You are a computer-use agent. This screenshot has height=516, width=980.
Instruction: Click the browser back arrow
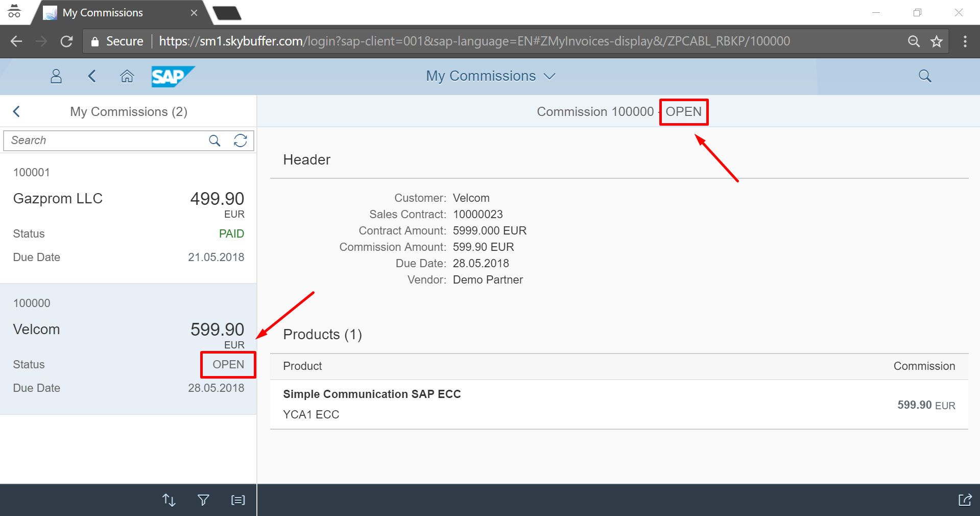(x=16, y=41)
